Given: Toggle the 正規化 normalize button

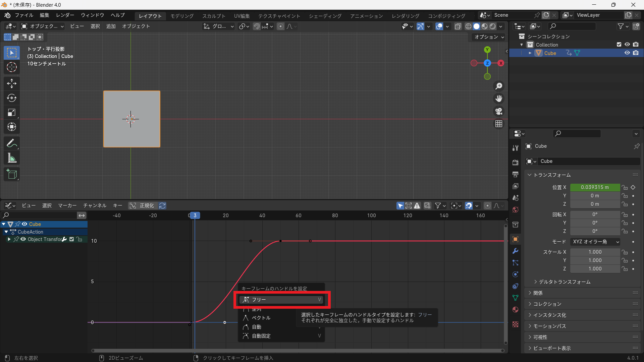Looking at the screenshot, I should coord(143,205).
